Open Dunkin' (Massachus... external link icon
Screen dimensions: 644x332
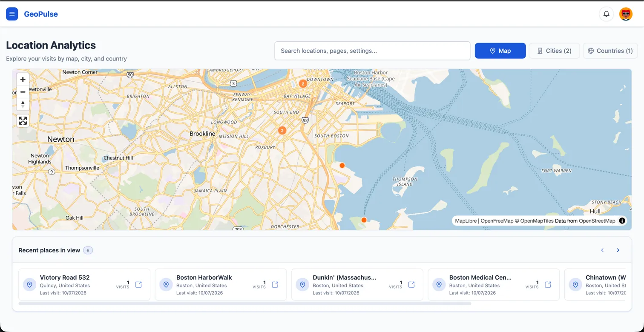(x=411, y=284)
